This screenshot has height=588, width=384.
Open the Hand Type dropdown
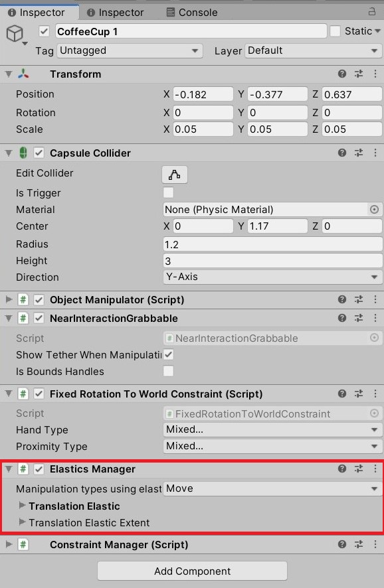click(273, 429)
